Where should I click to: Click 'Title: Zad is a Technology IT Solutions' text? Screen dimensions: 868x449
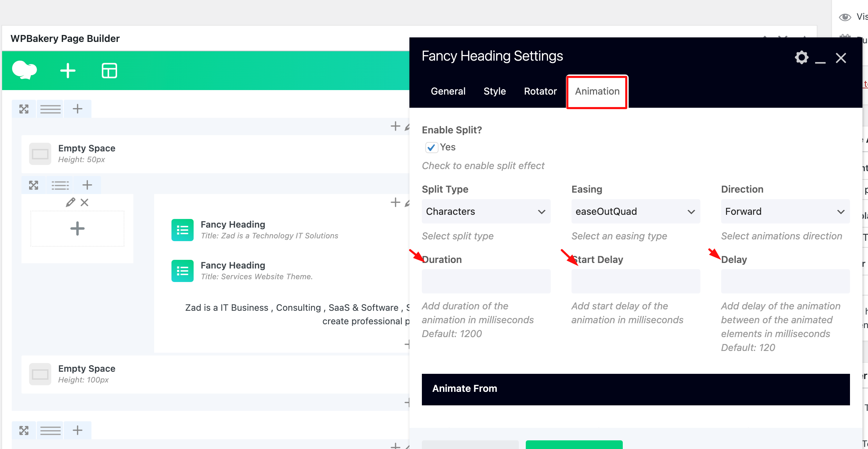pos(269,236)
